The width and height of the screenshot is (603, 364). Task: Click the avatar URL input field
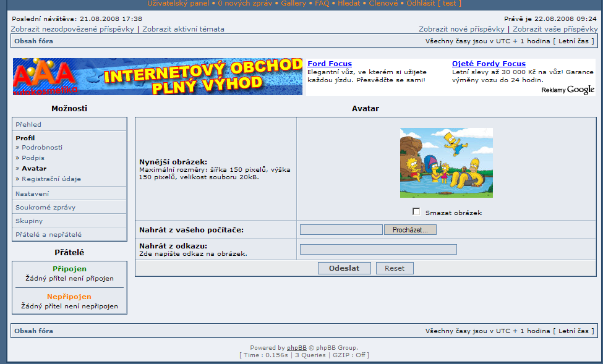[x=378, y=249]
